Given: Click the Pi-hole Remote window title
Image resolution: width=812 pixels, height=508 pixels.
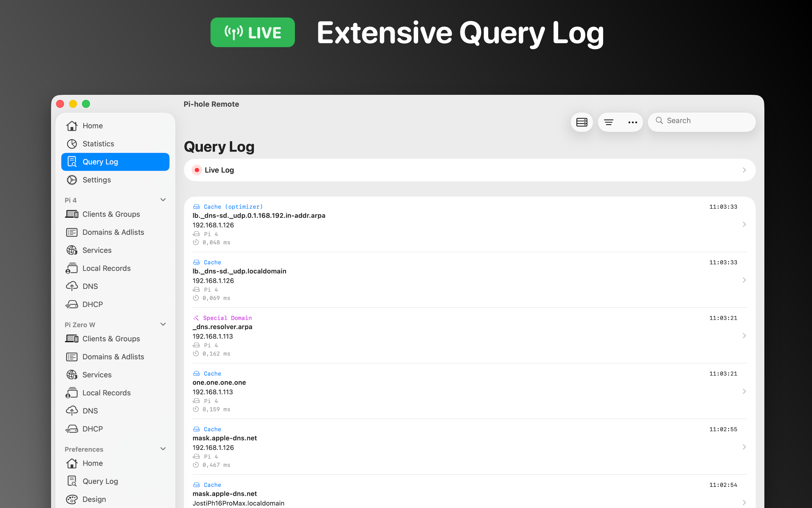Looking at the screenshot, I should coord(211,104).
